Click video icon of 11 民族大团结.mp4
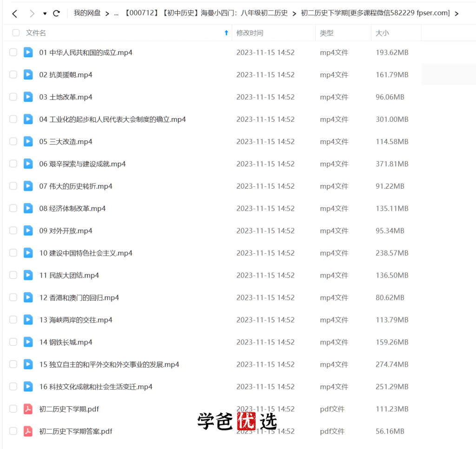476x449 pixels. click(28, 275)
